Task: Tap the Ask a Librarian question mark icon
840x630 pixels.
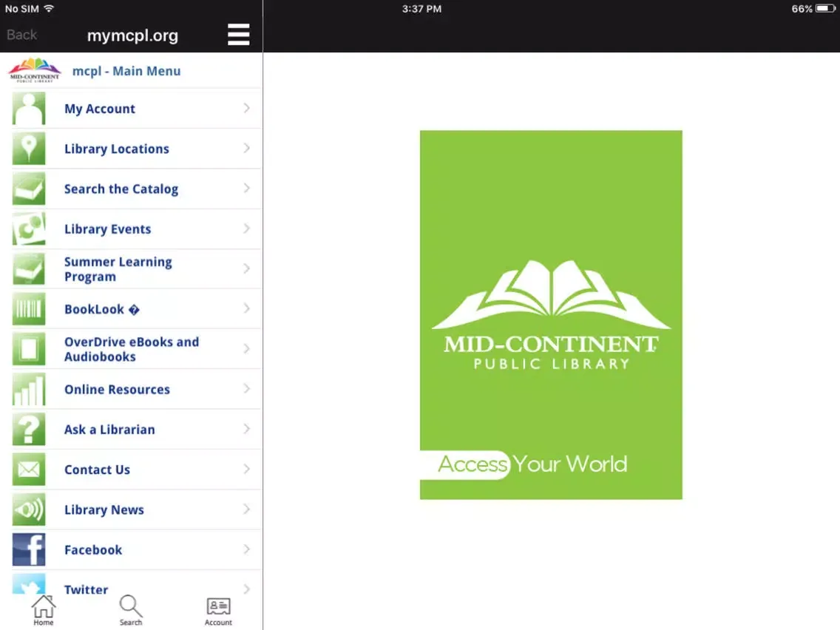Action: coord(29,430)
